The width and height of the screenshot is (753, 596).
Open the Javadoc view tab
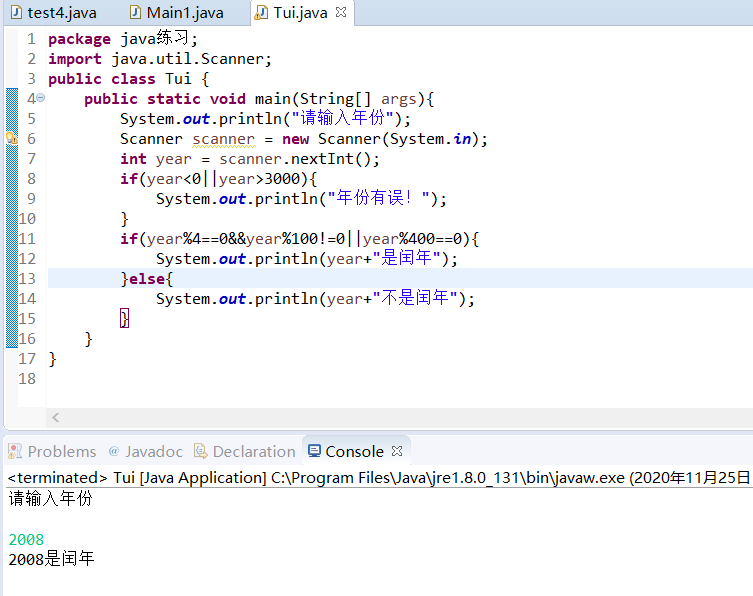146,451
